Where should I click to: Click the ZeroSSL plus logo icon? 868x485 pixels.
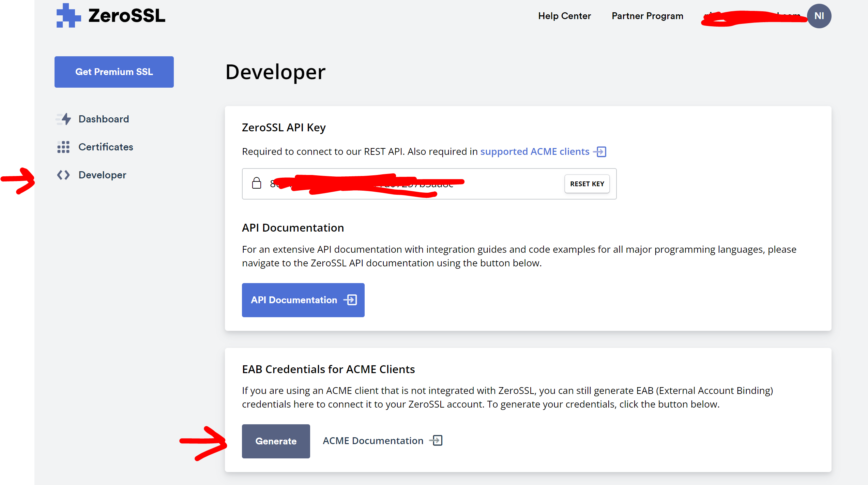[x=68, y=16]
